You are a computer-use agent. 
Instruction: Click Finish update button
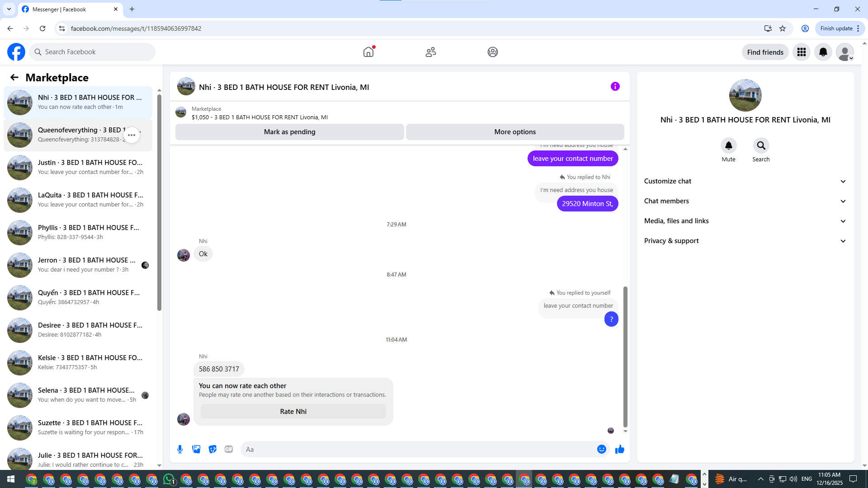(840, 28)
